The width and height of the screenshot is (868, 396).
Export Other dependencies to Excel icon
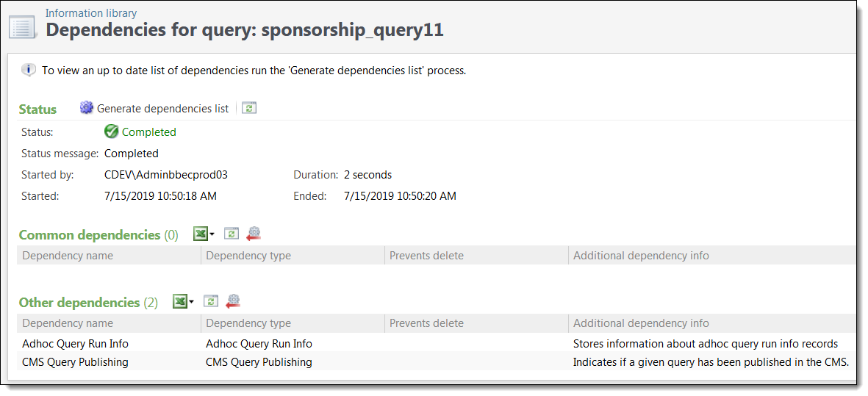coord(180,301)
